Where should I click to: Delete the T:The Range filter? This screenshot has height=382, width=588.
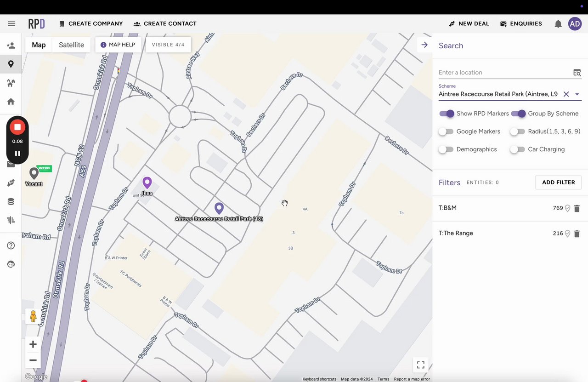(577, 234)
